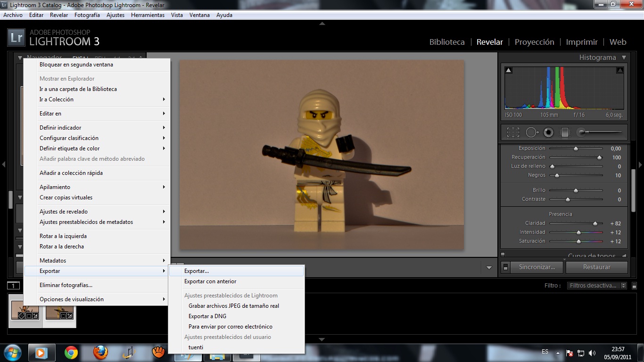The image size is (644, 362).
Task: Open the toolbar options dropdown arrow
Action: pyautogui.click(x=489, y=267)
